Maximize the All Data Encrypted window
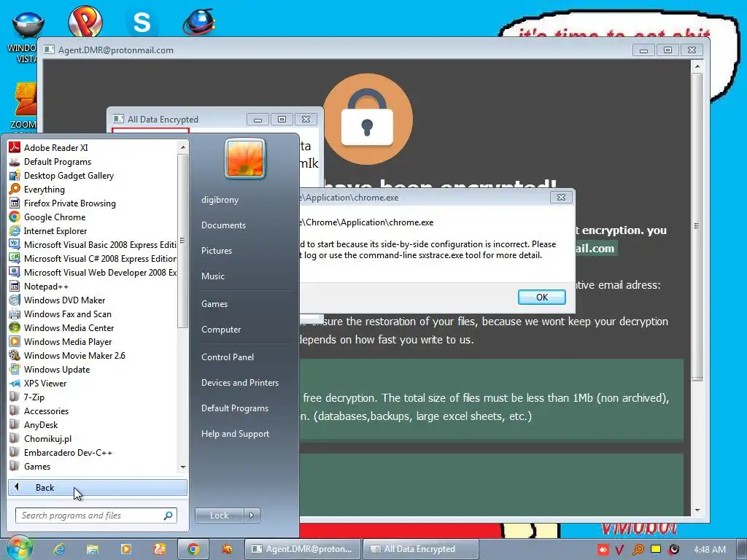The image size is (747, 560). tap(282, 119)
